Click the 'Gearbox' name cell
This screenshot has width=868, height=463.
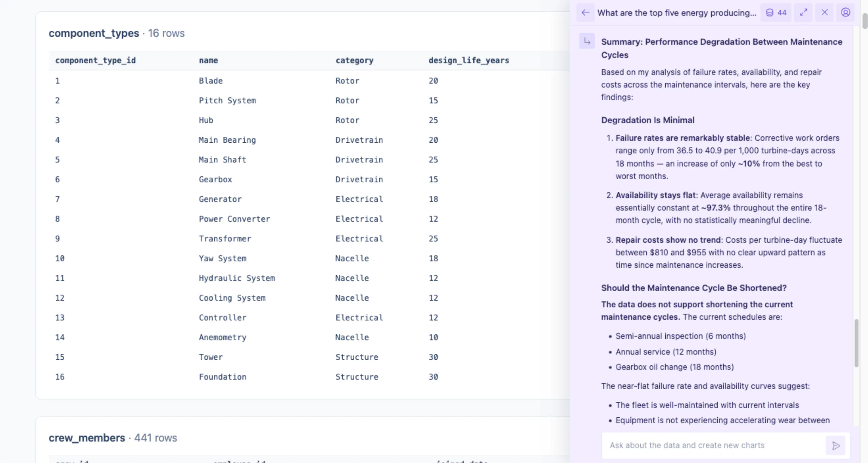tap(215, 179)
